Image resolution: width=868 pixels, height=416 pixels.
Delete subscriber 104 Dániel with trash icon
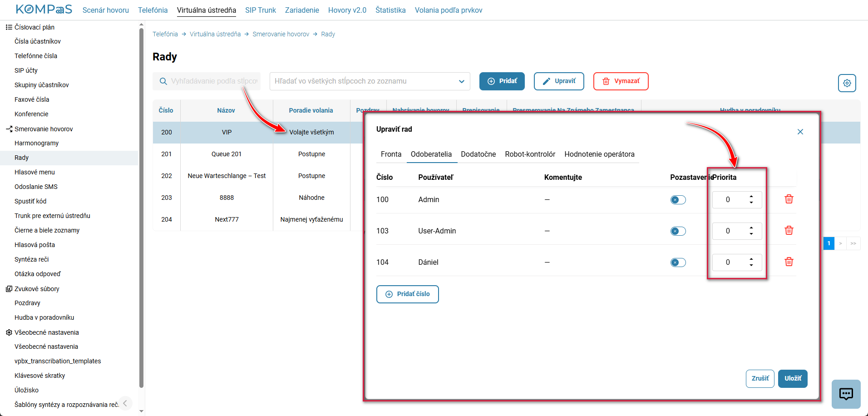click(789, 262)
